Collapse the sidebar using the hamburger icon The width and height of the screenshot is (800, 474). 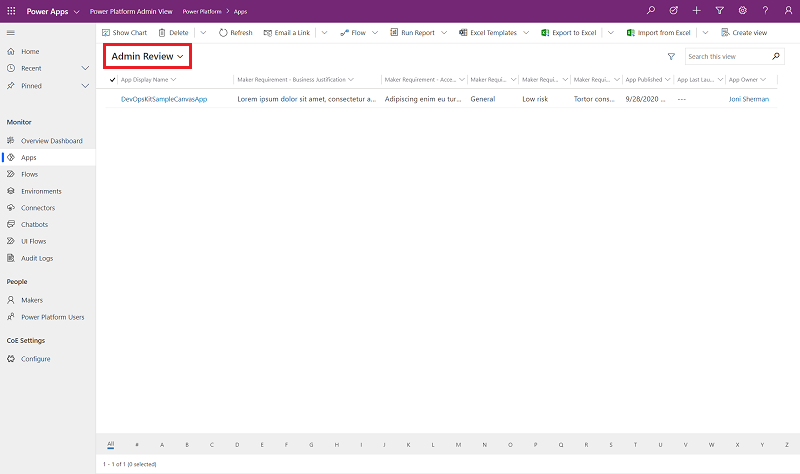click(11, 33)
